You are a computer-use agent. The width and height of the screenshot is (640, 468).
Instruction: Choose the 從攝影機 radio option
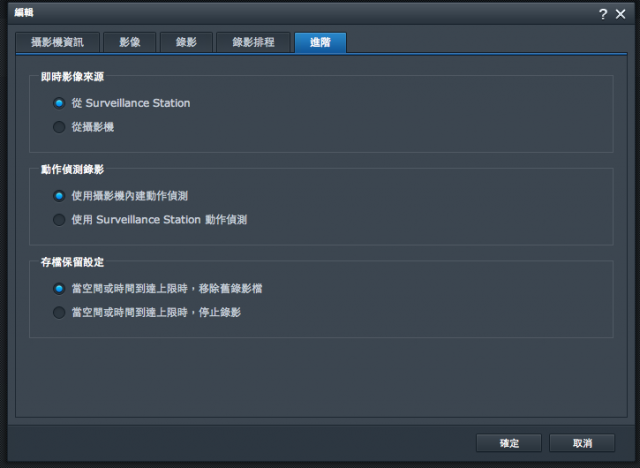(x=60, y=127)
